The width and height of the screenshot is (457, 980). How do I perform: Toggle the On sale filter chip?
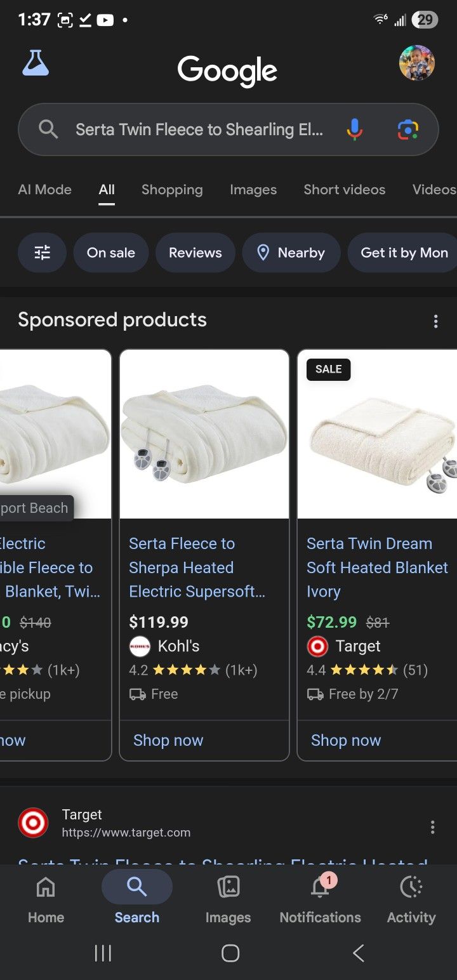point(111,253)
